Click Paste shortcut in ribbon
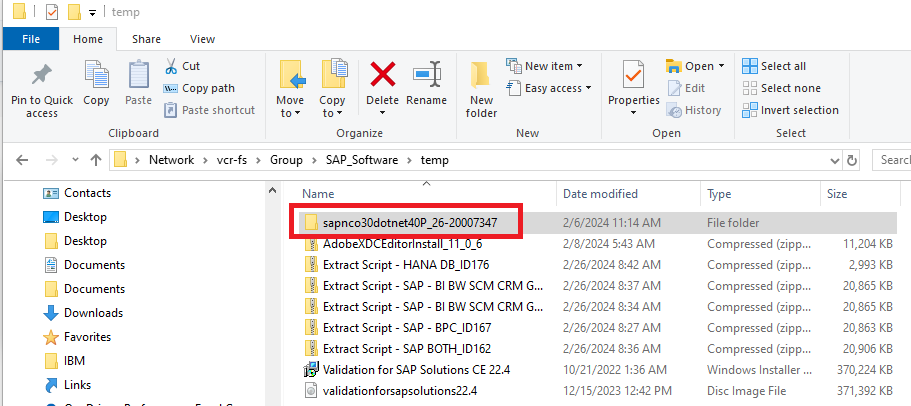 click(x=210, y=110)
